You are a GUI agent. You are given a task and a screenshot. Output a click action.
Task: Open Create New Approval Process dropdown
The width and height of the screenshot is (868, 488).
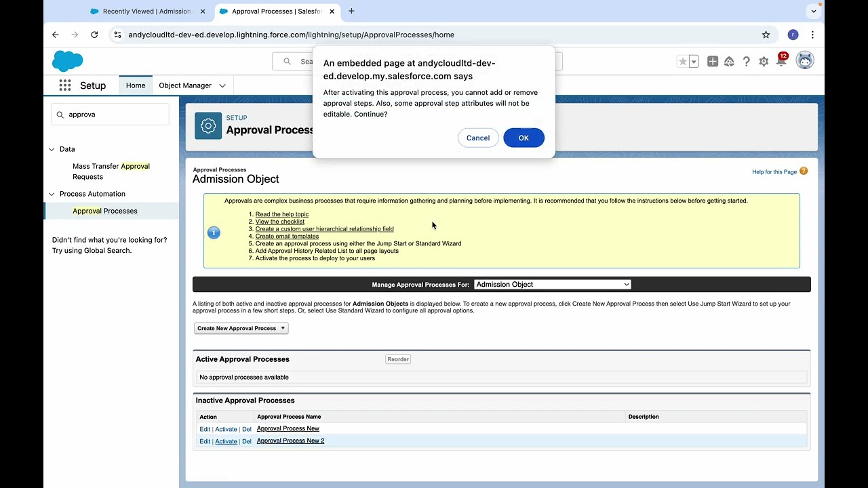coord(241,328)
